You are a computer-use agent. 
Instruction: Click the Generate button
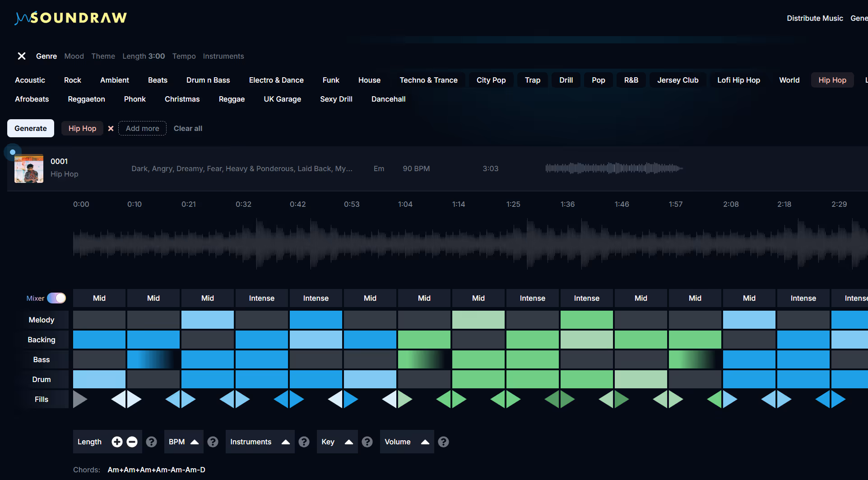tap(31, 128)
